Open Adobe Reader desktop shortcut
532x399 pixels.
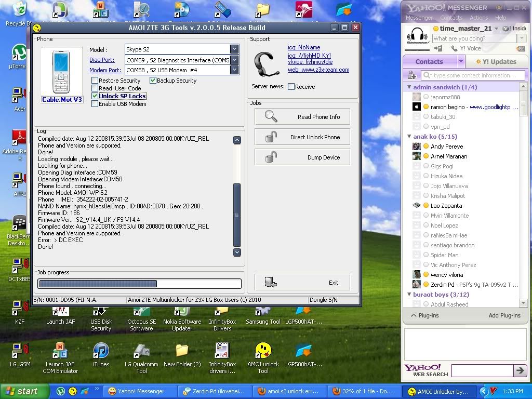pos(19,138)
